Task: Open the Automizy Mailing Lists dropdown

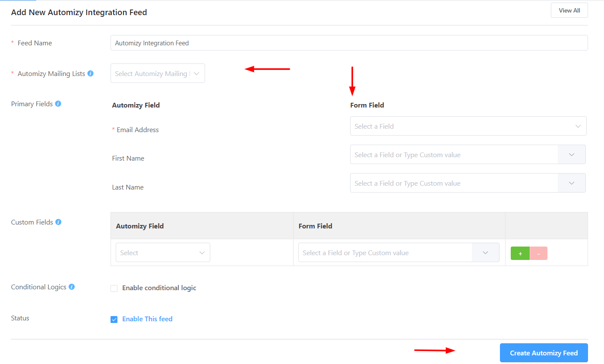Action: point(158,73)
